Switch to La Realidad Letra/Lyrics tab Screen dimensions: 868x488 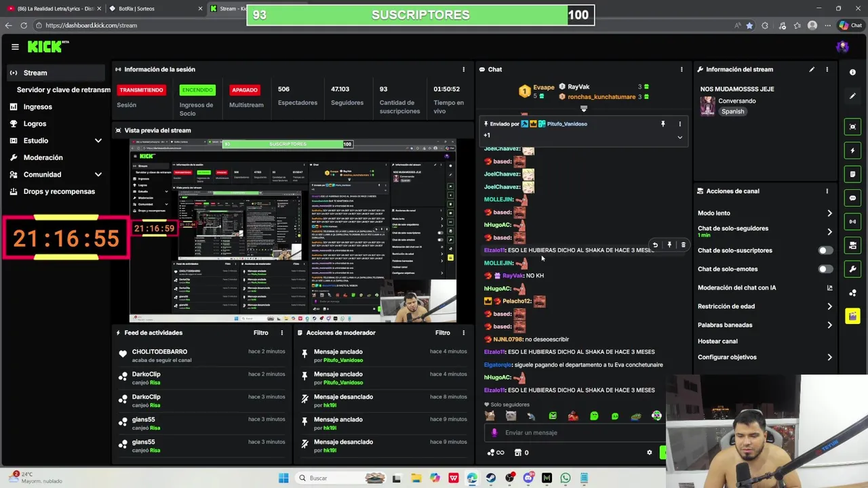pos(54,9)
